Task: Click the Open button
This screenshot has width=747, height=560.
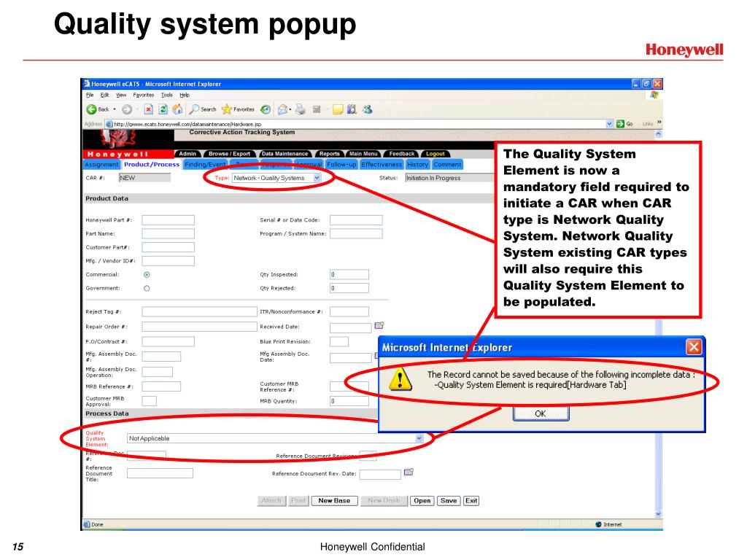Action: pos(422,500)
